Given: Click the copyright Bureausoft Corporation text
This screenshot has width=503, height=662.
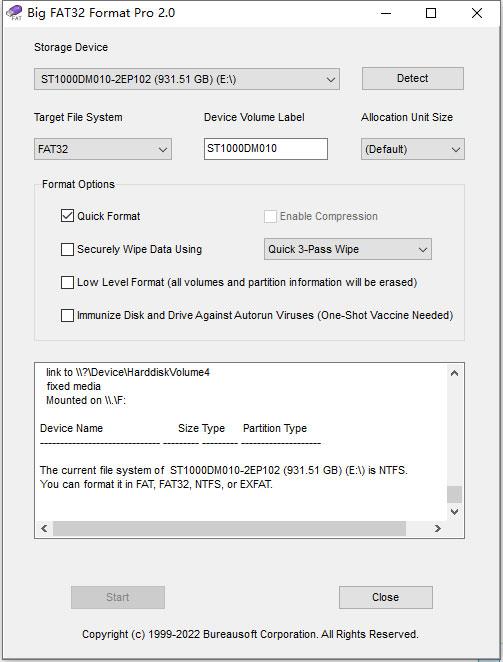Looking at the screenshot, I should pos(250,634).
